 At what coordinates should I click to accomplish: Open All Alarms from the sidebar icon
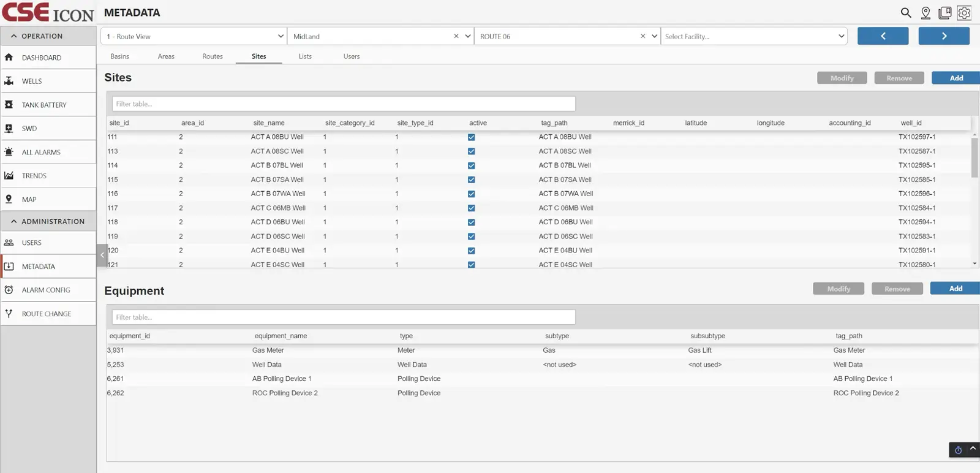9,152
